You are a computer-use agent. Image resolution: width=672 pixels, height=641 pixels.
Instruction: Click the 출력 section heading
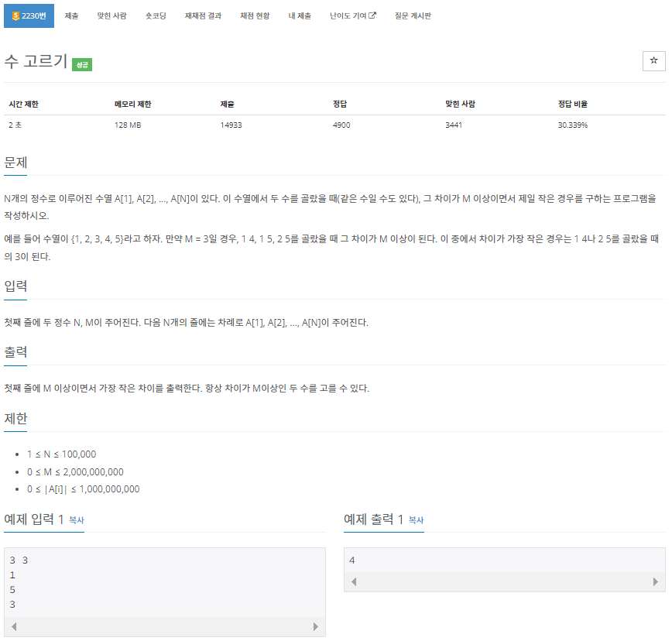(15, 351)
